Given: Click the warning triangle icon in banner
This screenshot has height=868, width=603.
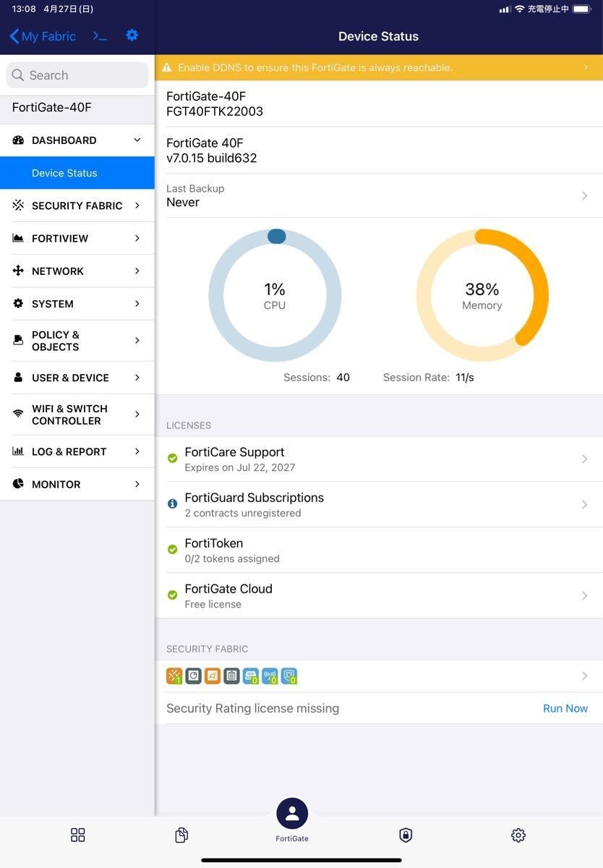Looking at the screenshot, I should (167, 67).
